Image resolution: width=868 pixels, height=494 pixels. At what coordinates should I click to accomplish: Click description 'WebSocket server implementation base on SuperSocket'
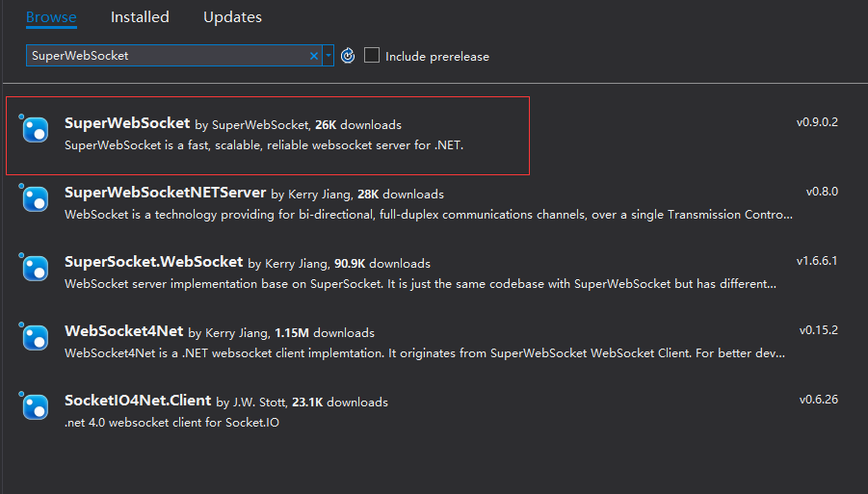[x=421, y=284]
